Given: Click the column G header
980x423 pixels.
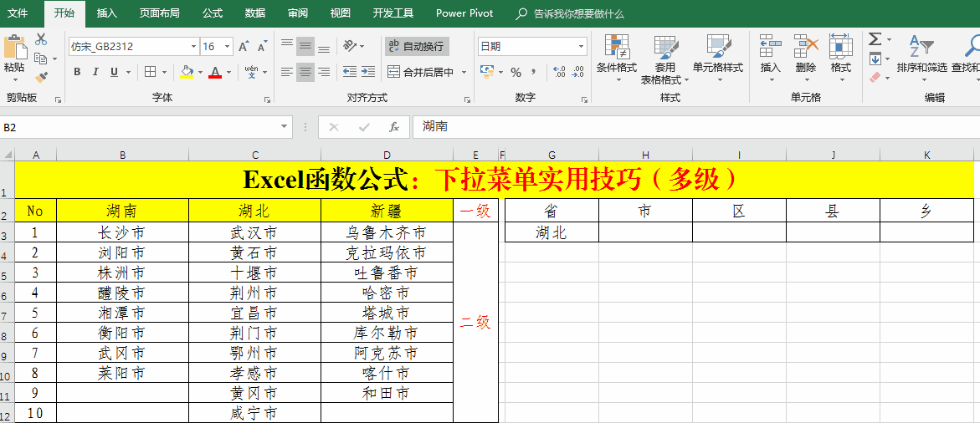Looking at the screenshot, I should 552,155.
